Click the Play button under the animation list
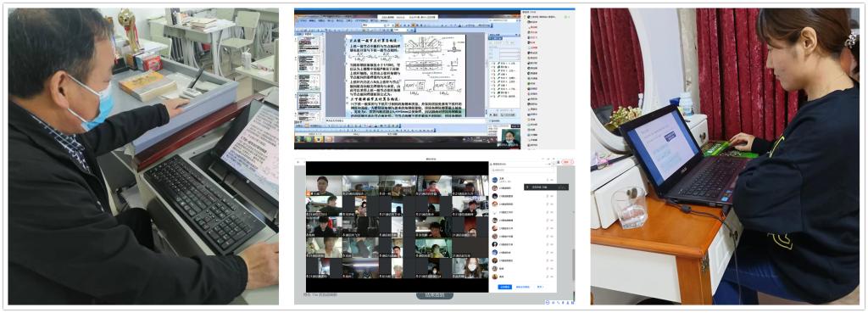Screen dimensions: 868x313 (x=494, y=115)
